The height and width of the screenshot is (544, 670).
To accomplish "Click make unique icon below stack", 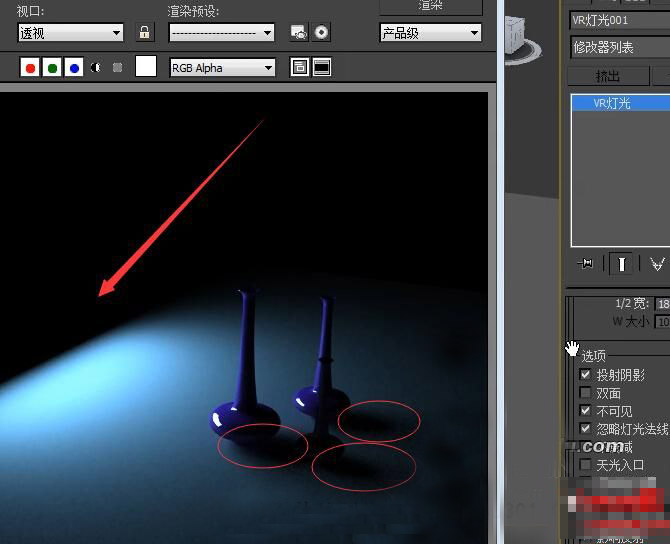I will pyautogui.click(x=657, y=264).
